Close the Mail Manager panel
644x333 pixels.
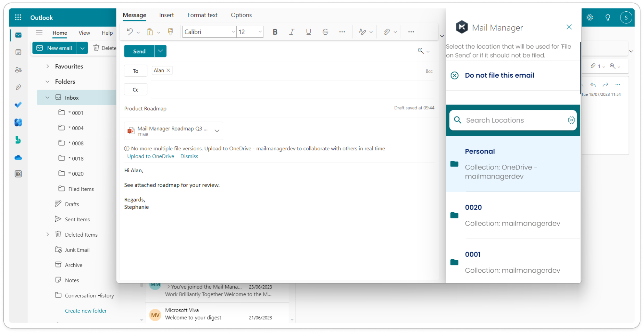(569, 27)
